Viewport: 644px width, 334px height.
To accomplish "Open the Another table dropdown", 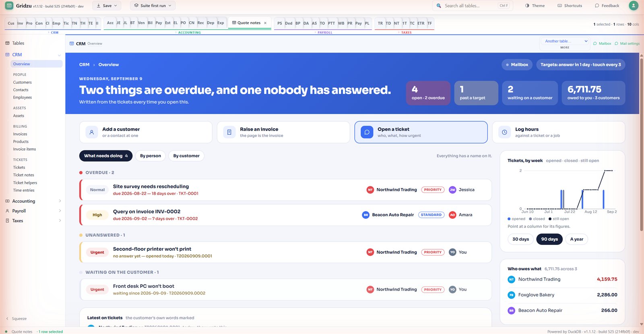I will tap(565, 41).
